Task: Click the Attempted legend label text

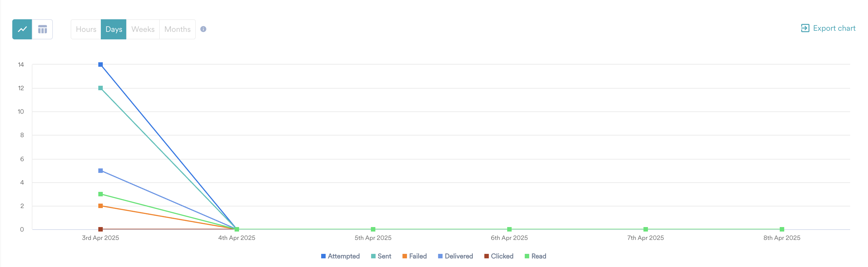Action: tap(344, 256)
